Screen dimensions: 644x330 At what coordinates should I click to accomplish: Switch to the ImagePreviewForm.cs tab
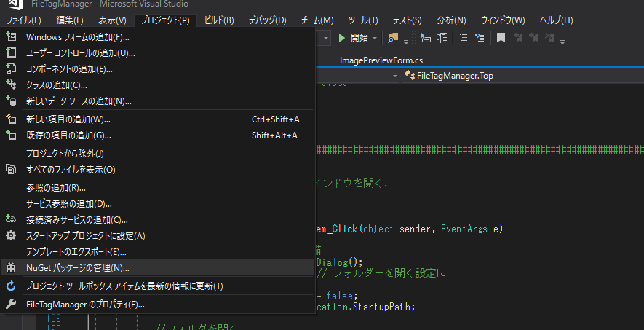[381, 60]
